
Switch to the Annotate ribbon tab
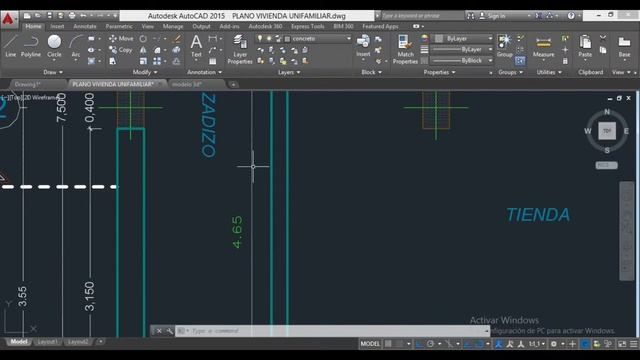[85, 26]
